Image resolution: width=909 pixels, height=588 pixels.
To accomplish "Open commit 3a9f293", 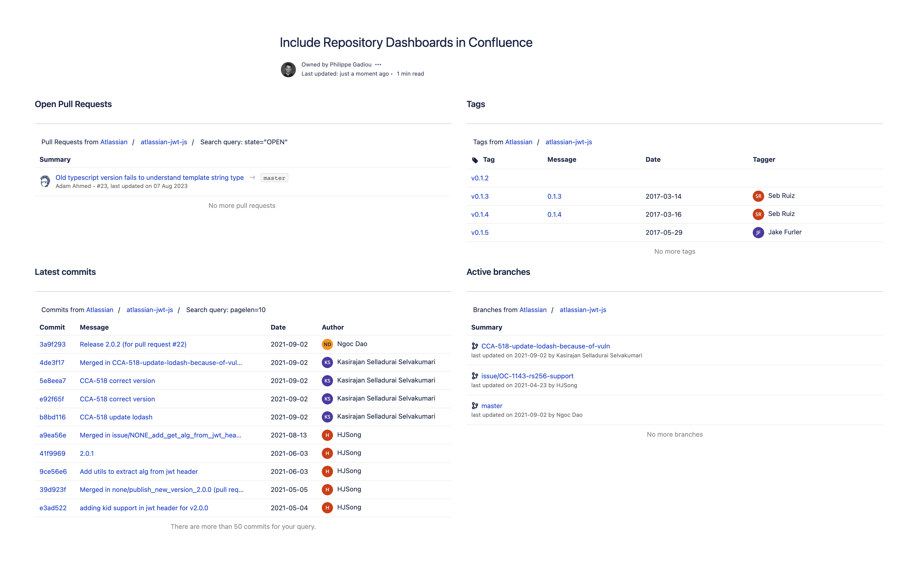I will click(x=52, y=344).
